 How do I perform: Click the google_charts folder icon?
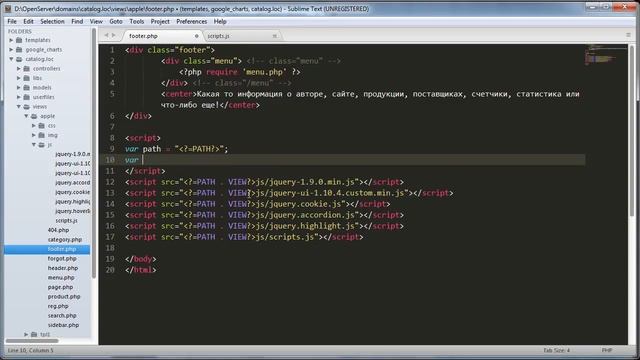[x=19, y=49]
